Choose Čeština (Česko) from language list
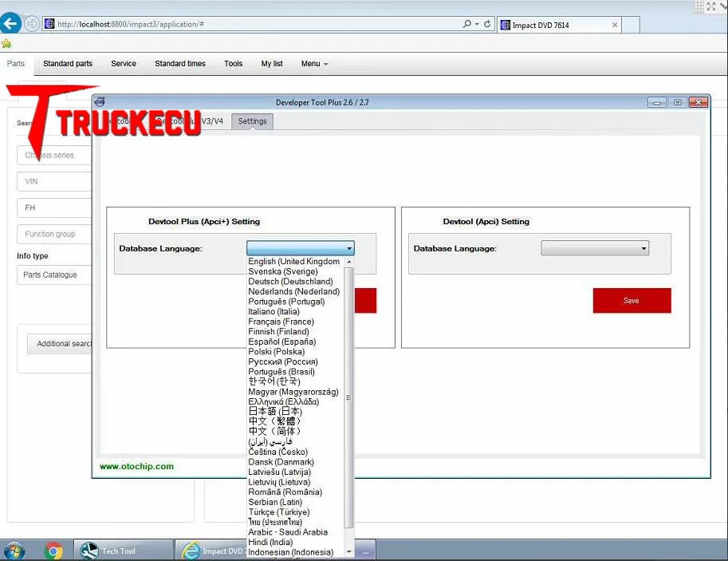Image resolution: width=728 pixels, height=561 pixels. (x=296, y=452)
